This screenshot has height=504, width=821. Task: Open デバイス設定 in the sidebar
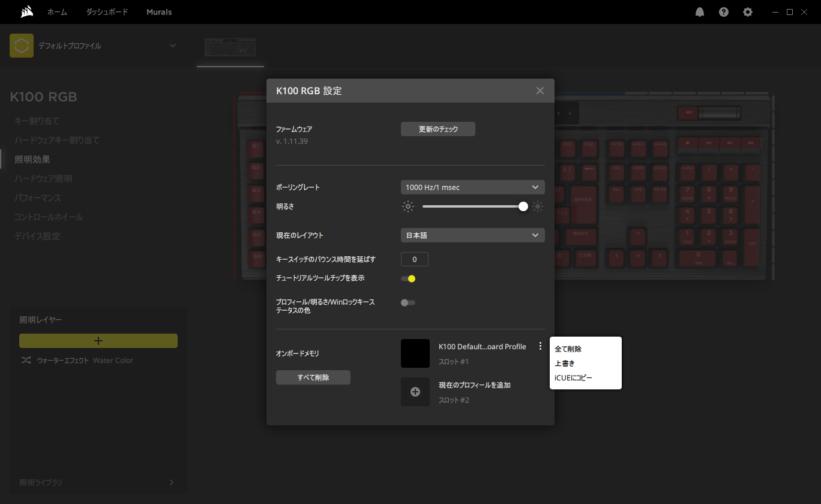[37, 236]
